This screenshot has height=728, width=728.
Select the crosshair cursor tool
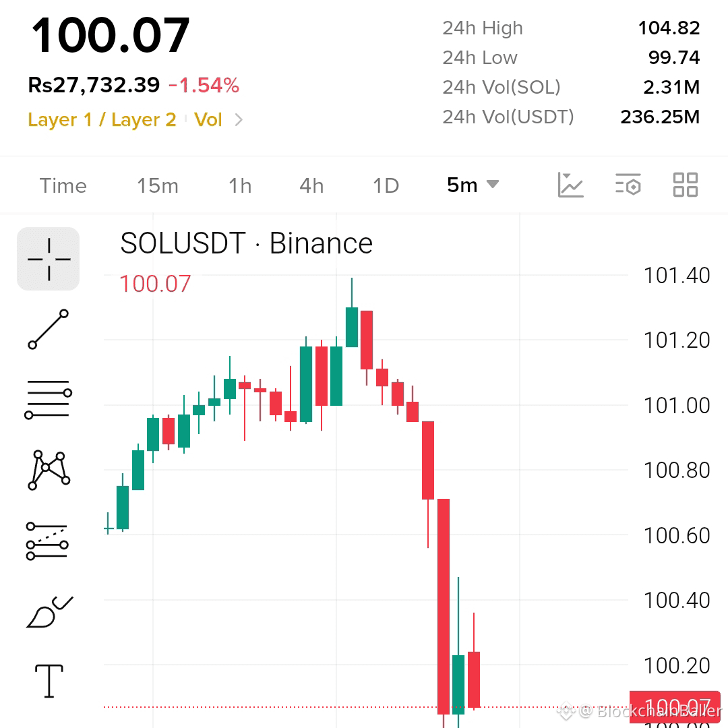click(49, 259)
